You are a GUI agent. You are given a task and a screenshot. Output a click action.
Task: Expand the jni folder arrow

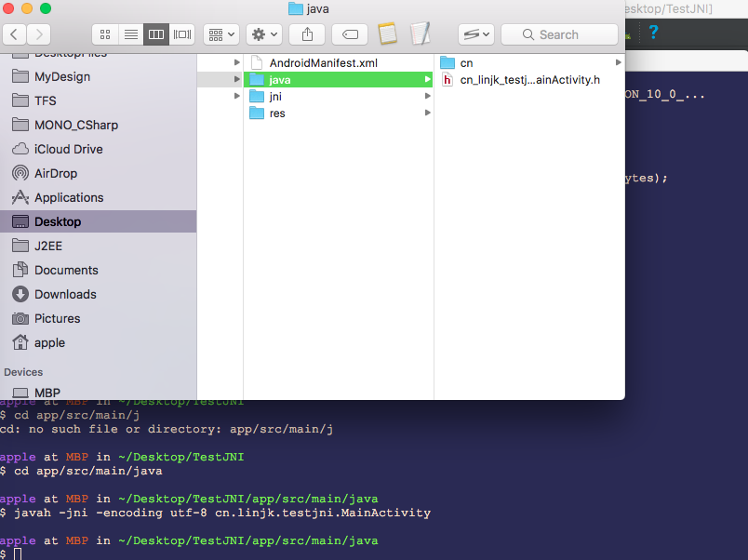(428, 96)
